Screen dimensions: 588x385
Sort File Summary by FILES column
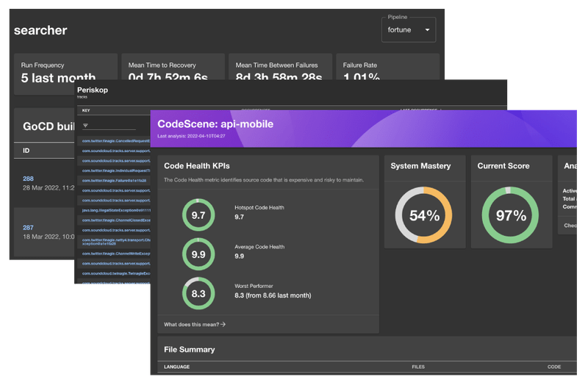click(418, 367)
